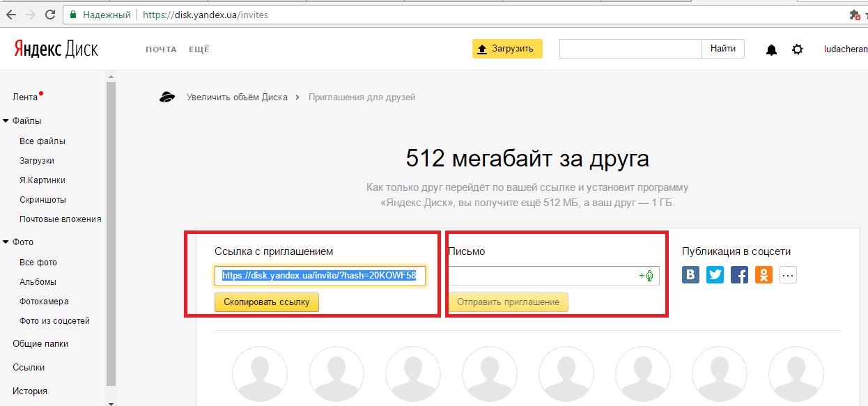Screen dimensions: 868x406
Task: Share invitation via Twitter icon
Action: 715,274
